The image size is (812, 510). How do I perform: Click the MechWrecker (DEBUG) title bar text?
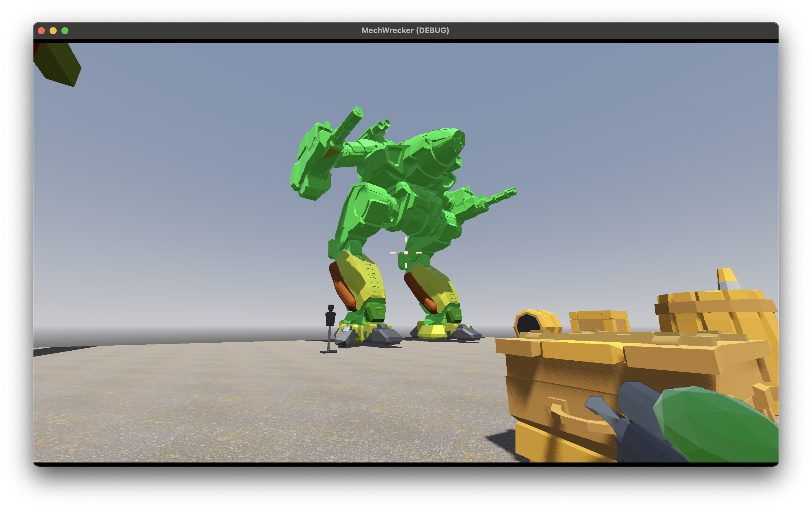click(406, 30)
